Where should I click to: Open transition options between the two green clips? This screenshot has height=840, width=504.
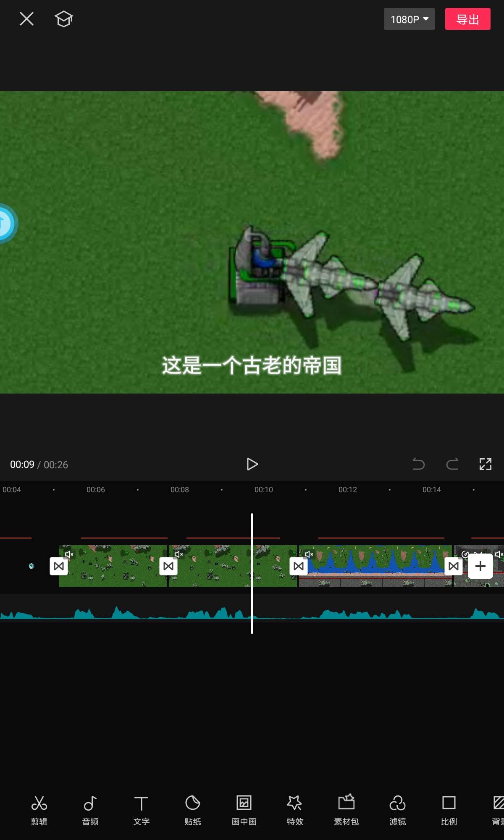coord(168,566)
